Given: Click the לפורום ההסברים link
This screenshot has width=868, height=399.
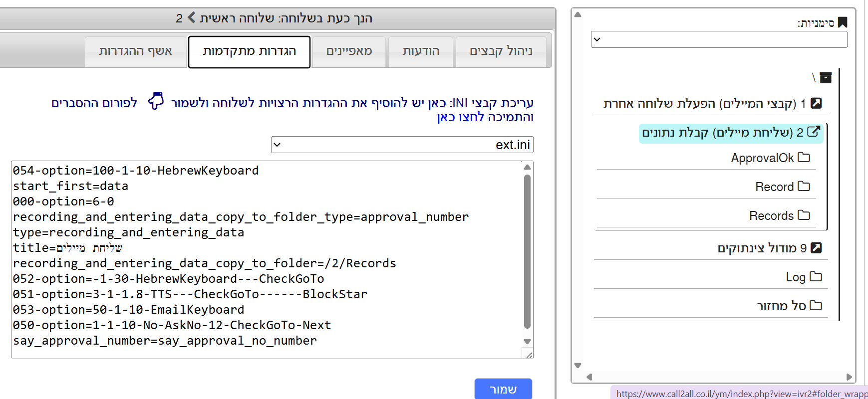Looking at the screenshot, I should tap(94, 103).
